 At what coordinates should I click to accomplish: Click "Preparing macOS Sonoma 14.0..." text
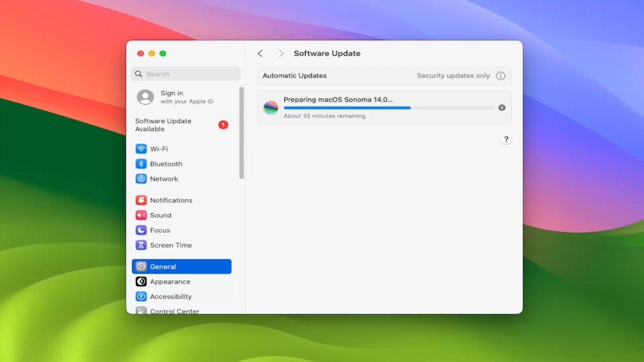tap(338, 100)
